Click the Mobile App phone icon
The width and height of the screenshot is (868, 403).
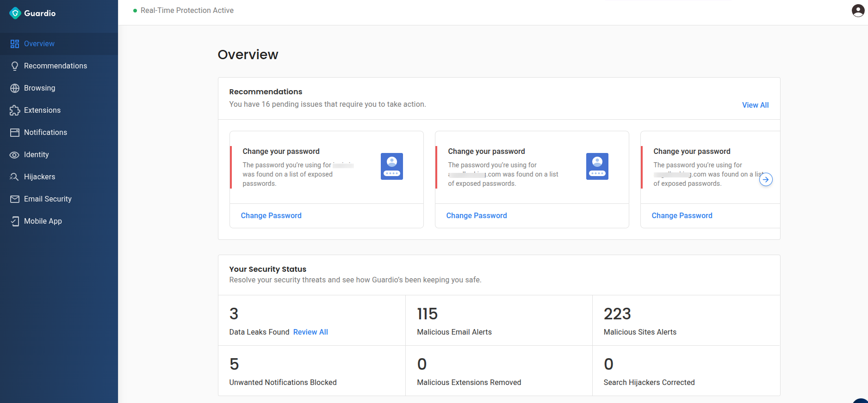(x=15, y=221)
